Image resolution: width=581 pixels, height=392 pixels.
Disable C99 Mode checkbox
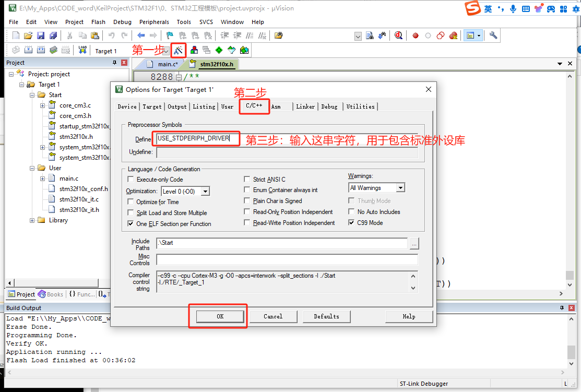[351, 223]
